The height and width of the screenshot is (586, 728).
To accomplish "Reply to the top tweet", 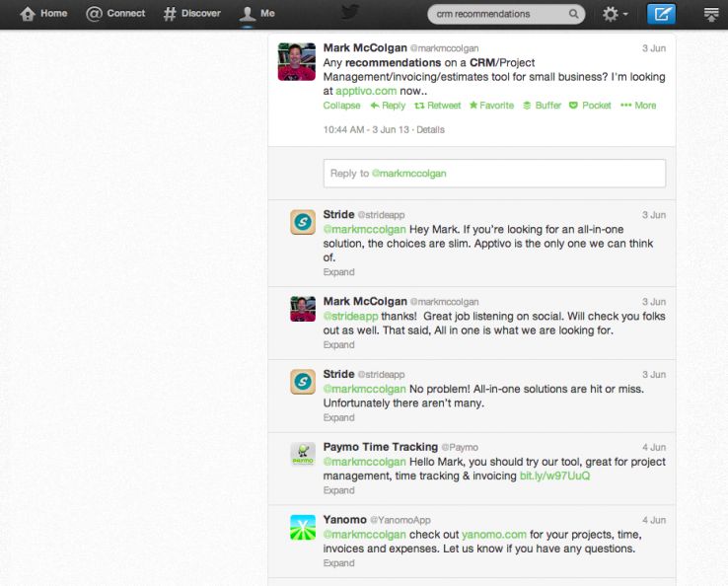I will 388,106.
